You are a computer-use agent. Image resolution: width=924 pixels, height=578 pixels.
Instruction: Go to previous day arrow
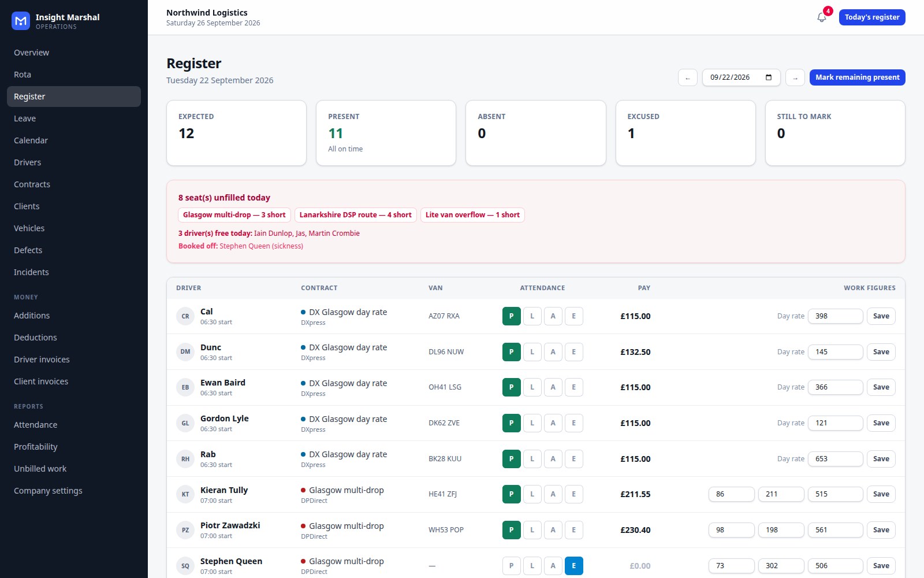click(x=687, y=77)
